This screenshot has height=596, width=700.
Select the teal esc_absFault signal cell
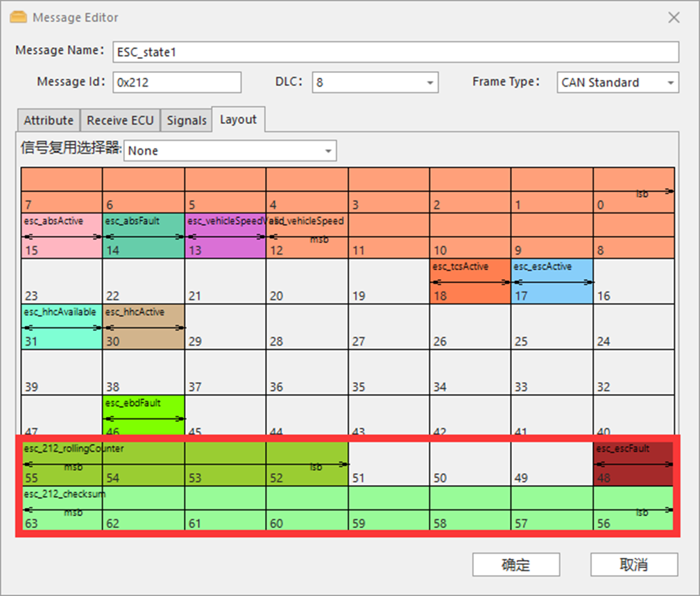pos(144,235)
